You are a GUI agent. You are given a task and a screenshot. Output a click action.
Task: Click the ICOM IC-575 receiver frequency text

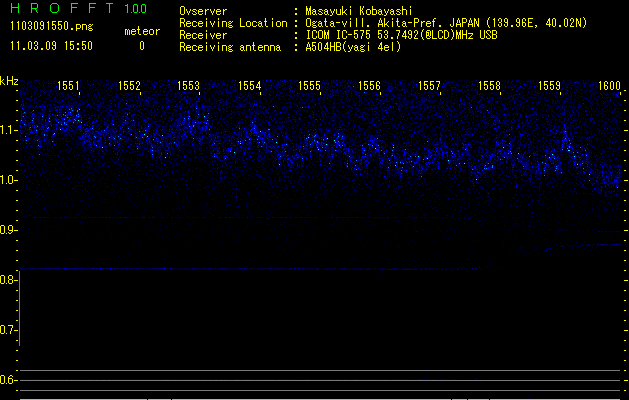401,35
